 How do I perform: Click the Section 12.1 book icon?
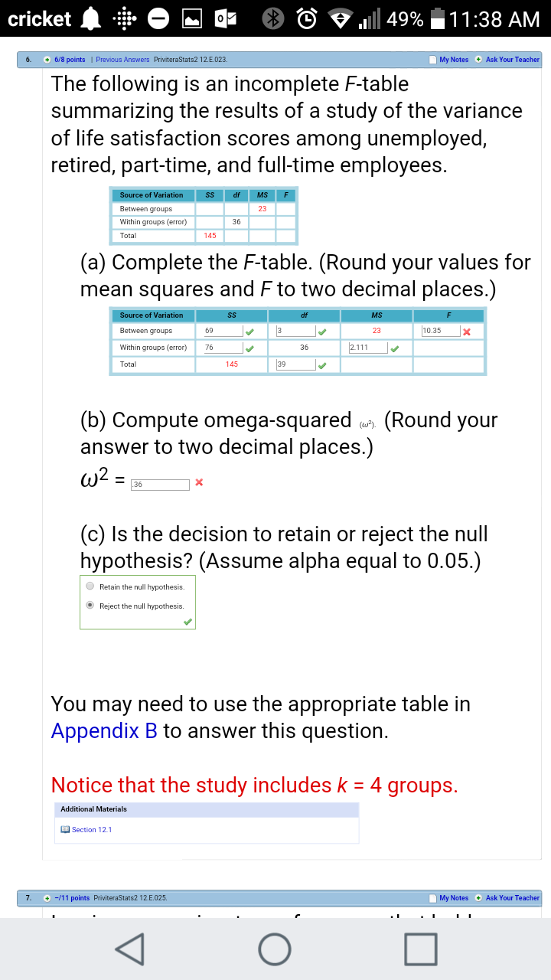(66, 829)
